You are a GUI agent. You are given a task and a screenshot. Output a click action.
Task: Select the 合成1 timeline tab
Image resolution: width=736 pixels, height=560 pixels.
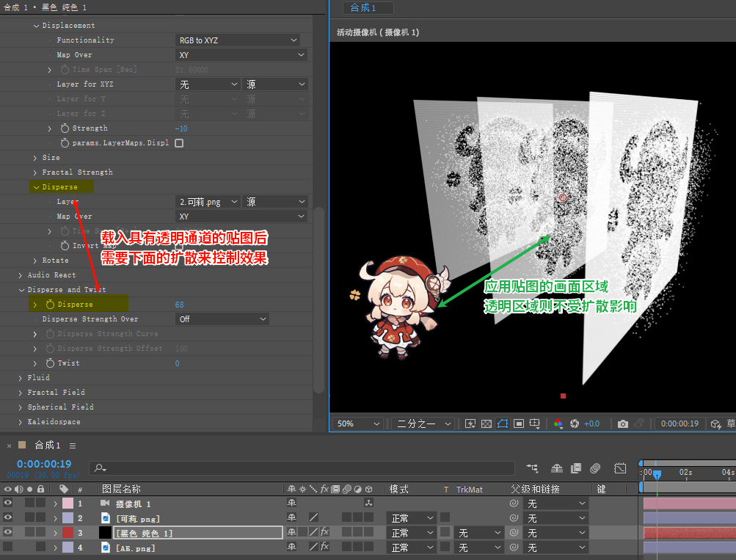coord(48,445)
